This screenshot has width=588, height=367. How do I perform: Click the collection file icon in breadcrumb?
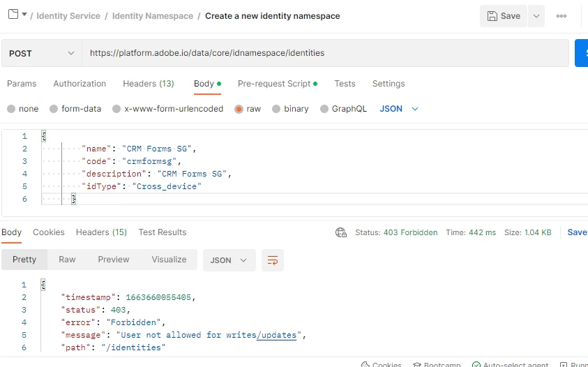tap(12, 15)
